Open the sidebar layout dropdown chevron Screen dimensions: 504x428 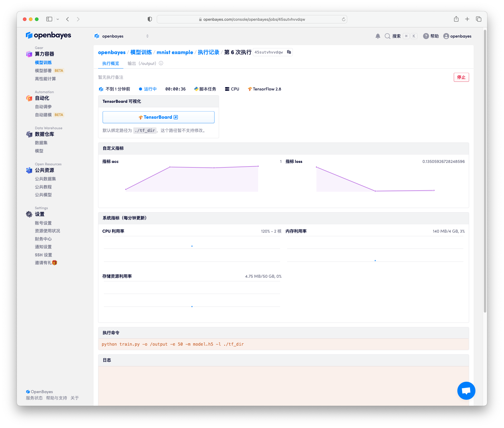pyautogui.click(x=58, y=19)
